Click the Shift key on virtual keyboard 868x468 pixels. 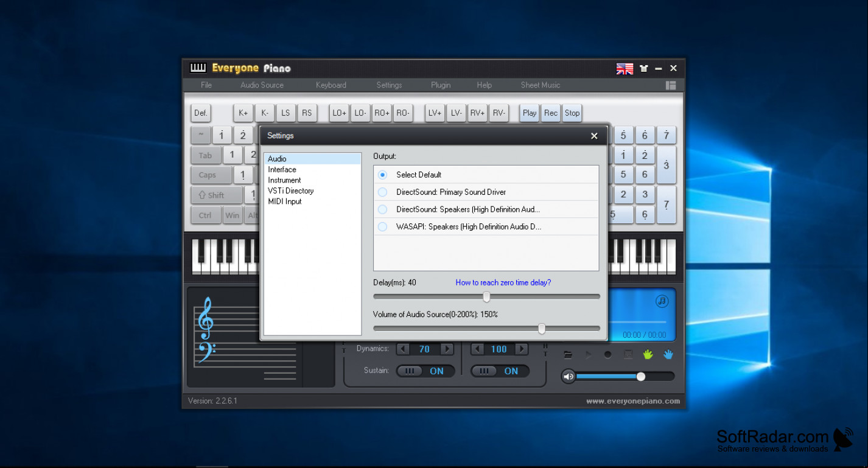[x=217, y=195]
